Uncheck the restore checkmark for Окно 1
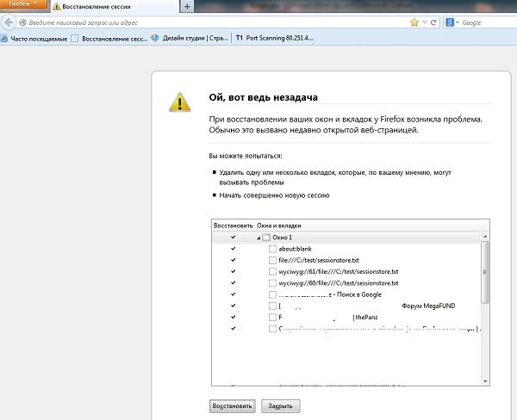517x420 pixels. tap(234, 238)
